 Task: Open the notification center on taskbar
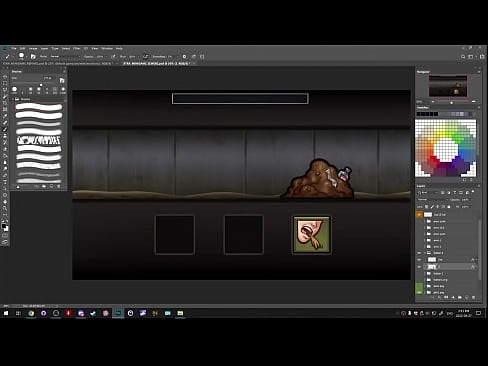click(x=478, y=313)
